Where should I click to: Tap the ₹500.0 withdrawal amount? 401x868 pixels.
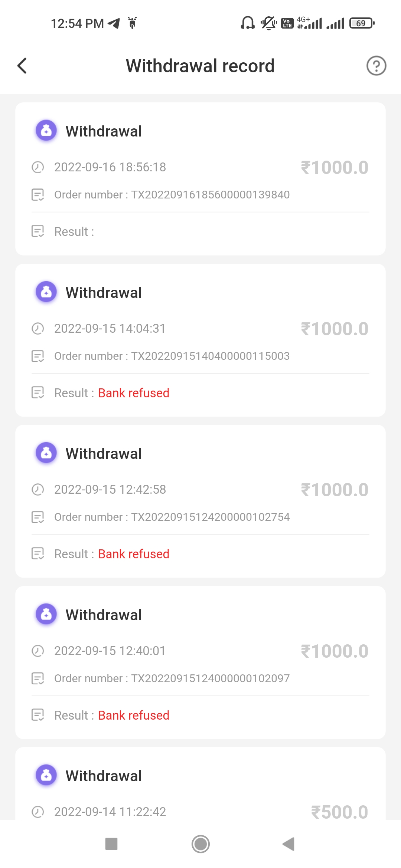click(339, 812)
